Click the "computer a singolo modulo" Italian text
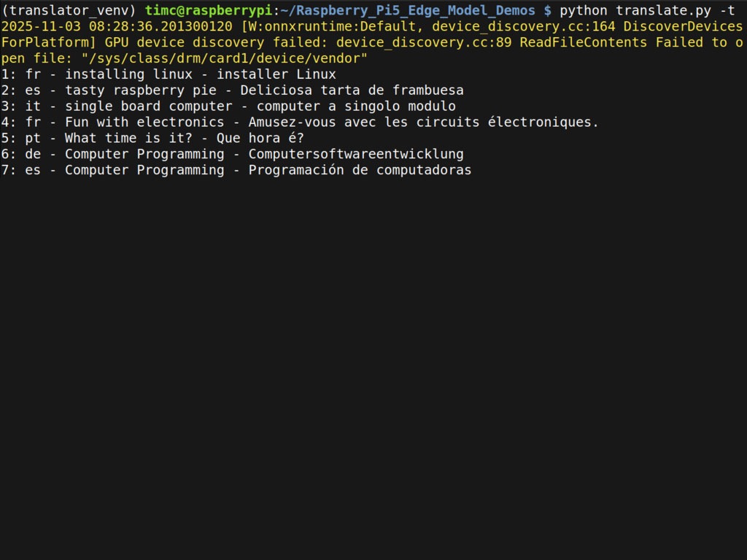Screen dimensions: 747x560 (356, 106)
